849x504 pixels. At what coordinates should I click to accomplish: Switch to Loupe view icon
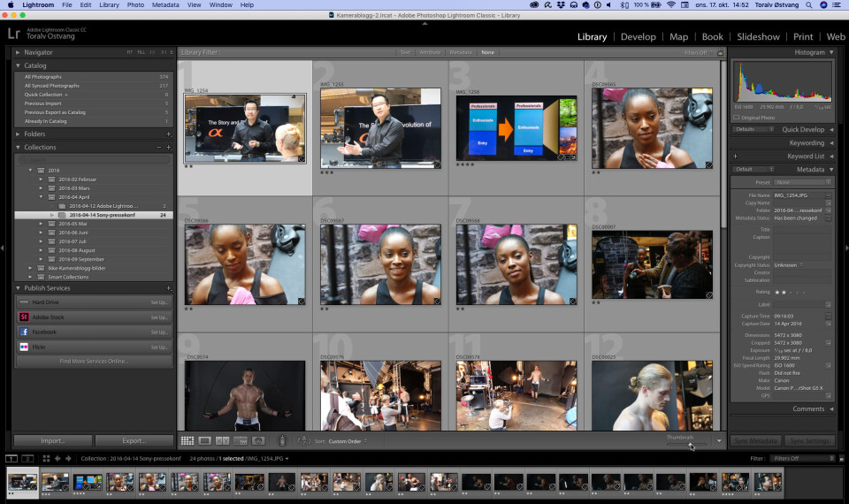pyautogui.click(x=204, y=440)
